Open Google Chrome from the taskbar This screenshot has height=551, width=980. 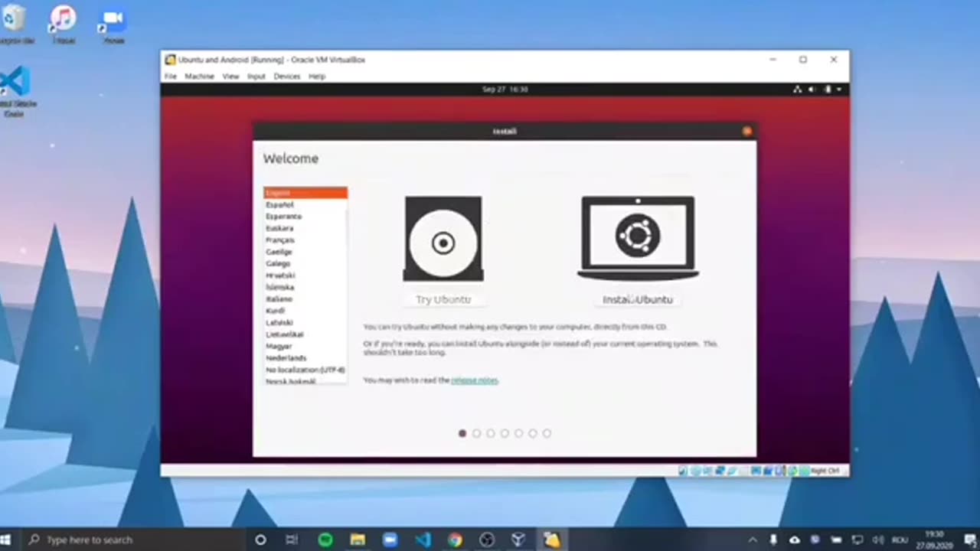455,540
